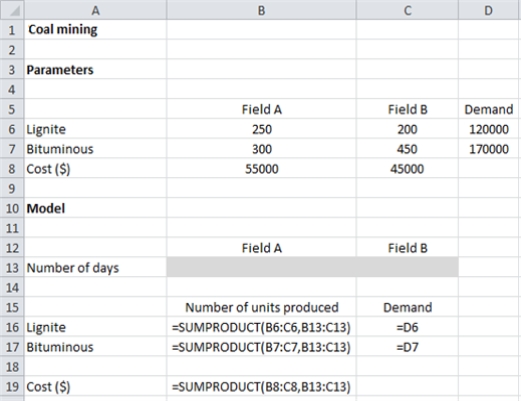This screenshot has width=521, height=401.
Task: Select row 8 header
Action: tap(12, 169)
